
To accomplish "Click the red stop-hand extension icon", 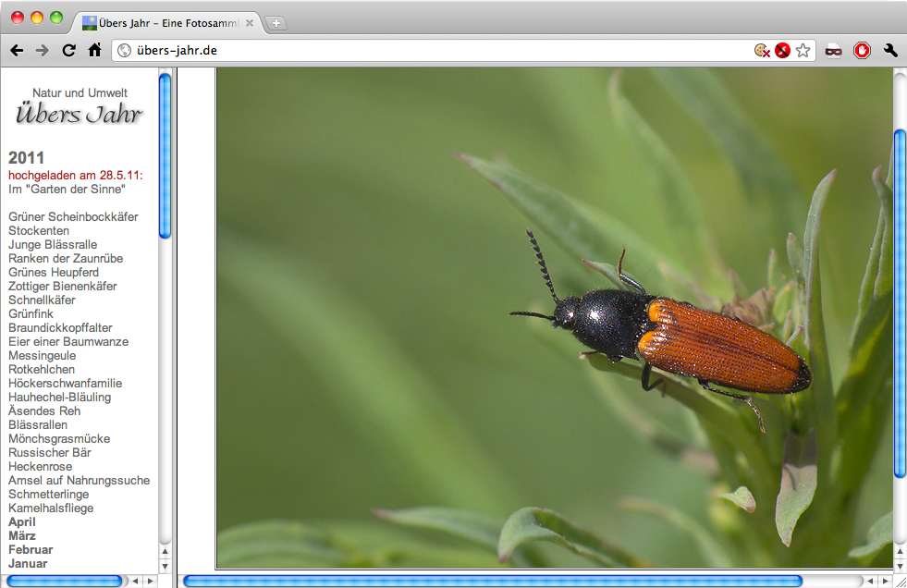I will coord(862,51).
